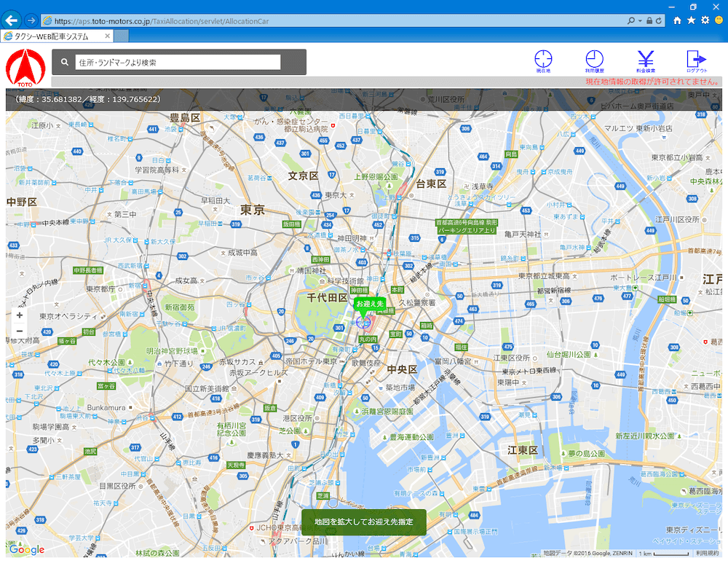Open the 料金検索 fare search yen icon
The image size is (728, 566).
point(645,60)
